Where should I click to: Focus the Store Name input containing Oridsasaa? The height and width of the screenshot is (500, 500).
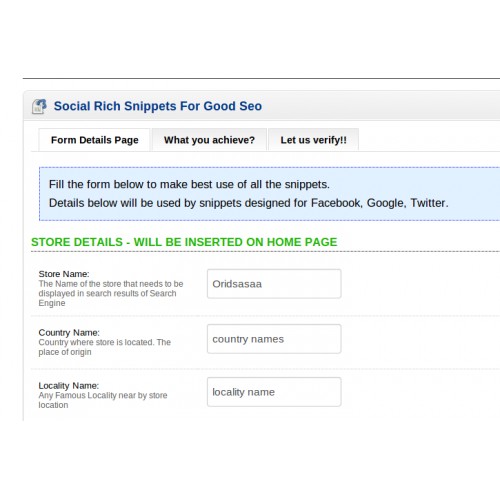point(274,284)
